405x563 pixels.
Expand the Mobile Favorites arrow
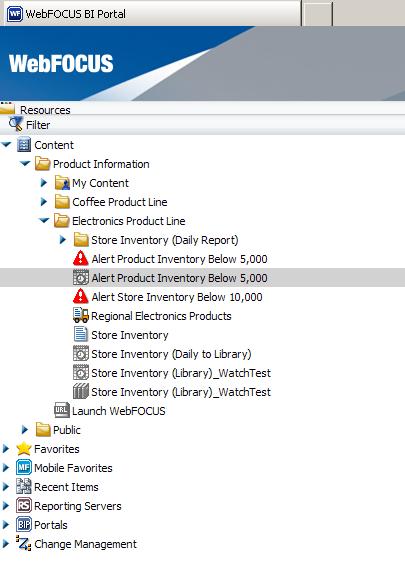pos(6,467)
